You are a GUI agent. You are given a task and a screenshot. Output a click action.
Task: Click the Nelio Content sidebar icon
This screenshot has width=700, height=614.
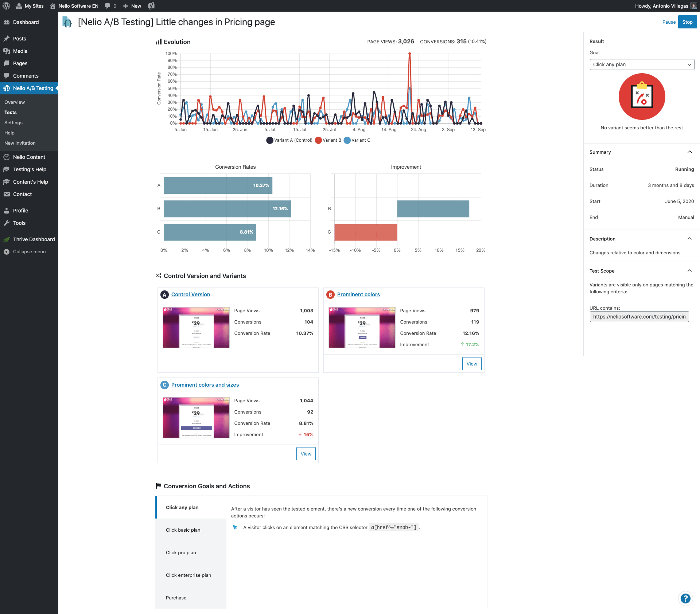tap(7, 157)
